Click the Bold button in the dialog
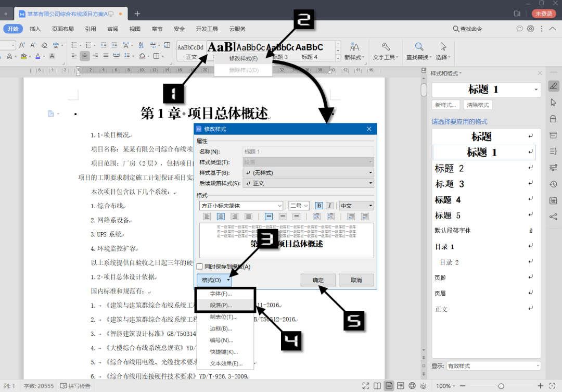The image size is (562, 392). (x=318, y=206)
